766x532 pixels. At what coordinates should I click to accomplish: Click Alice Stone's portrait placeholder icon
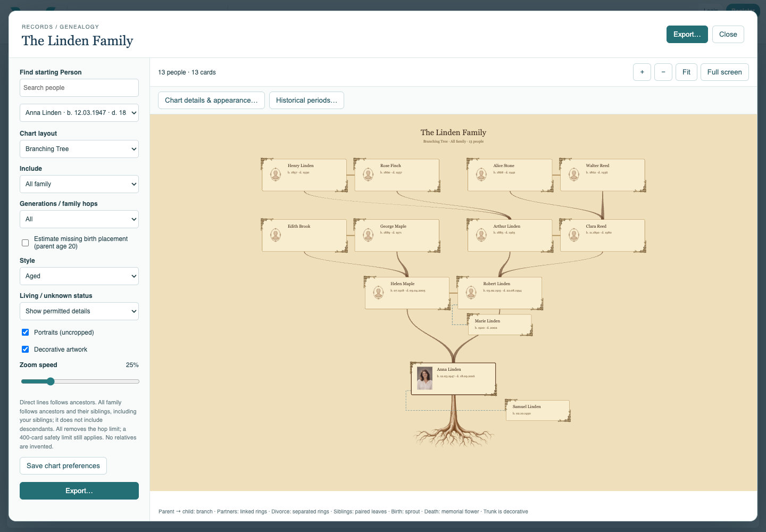click(481, 174)
